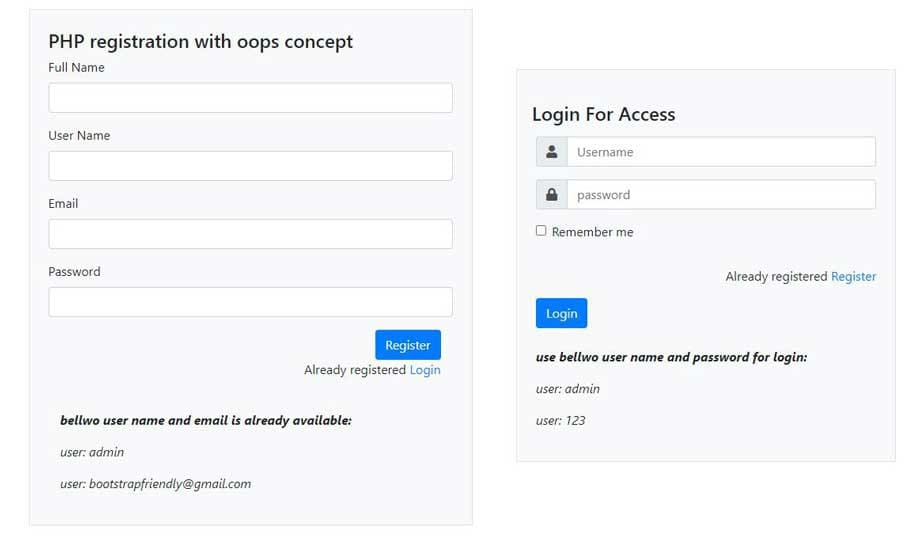920x536 pixels.
Task: Click the lock icon beside password
Action: coord(551,195)
